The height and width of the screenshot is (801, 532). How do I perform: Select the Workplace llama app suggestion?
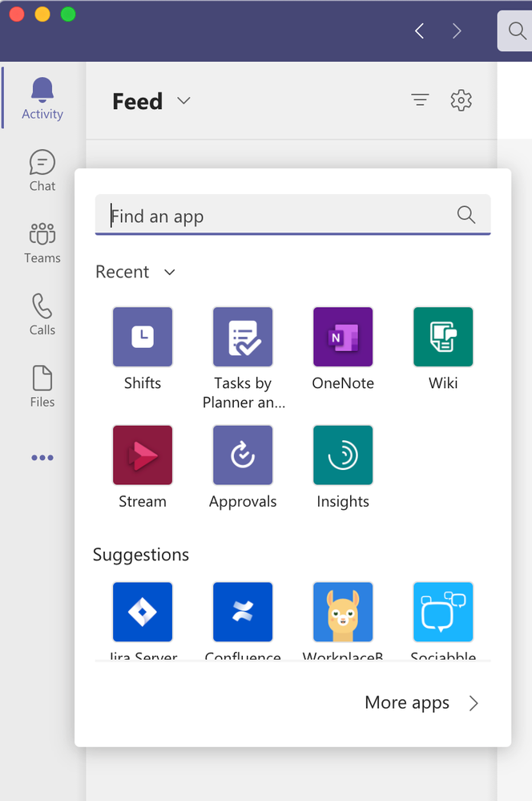click(x=343, y=612)
